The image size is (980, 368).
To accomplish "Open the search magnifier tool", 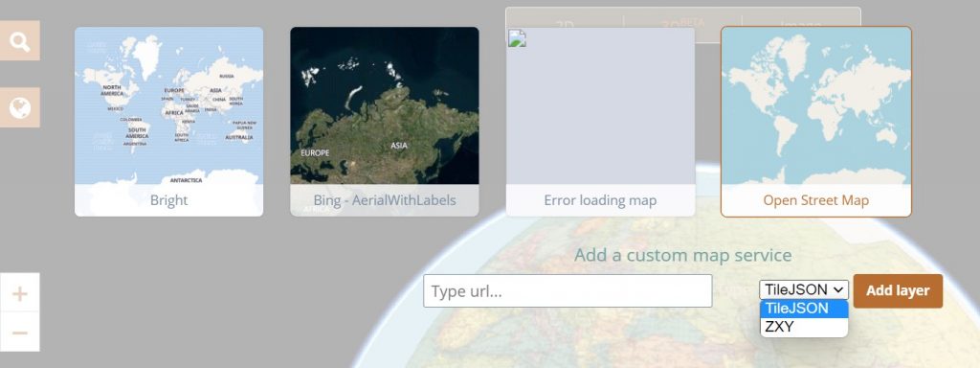I will [x=19, y=40].
